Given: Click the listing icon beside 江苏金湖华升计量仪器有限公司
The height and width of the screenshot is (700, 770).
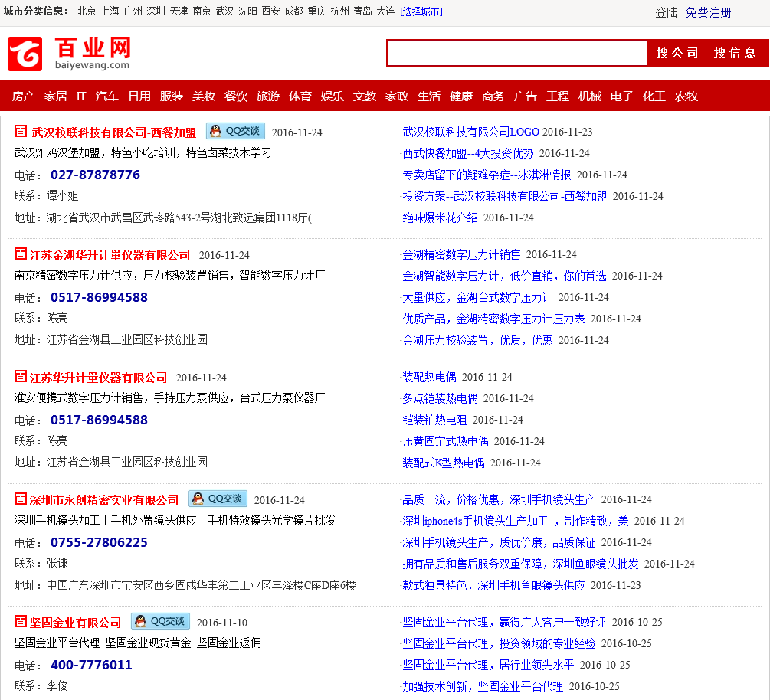Looking at the screenshot, I should tap(21, 254).
